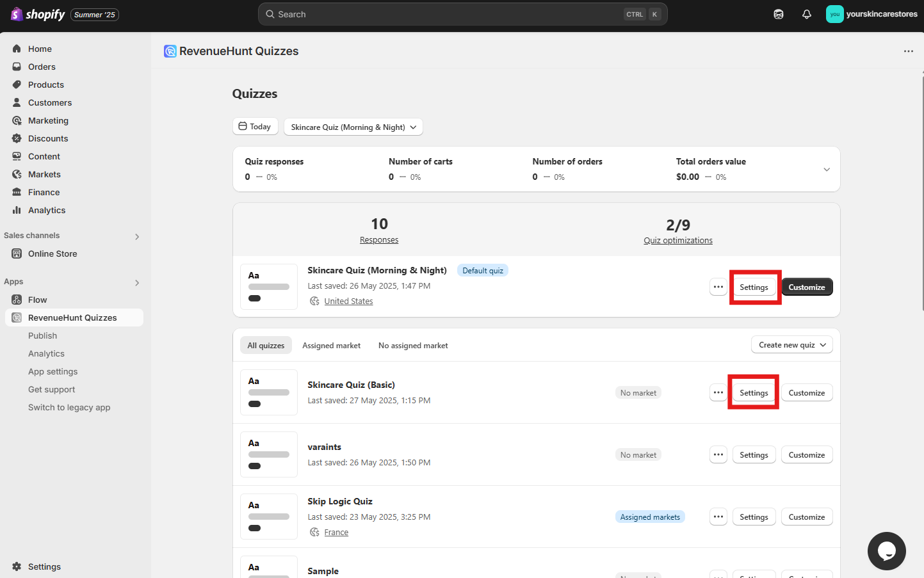Click the Flow app icon

pos(17,300)
